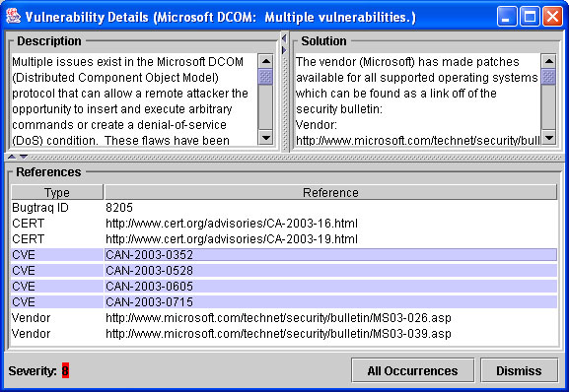Click inside the Description text area
Image resolution: width=569 pixels, height=392 pixels.
134,100
